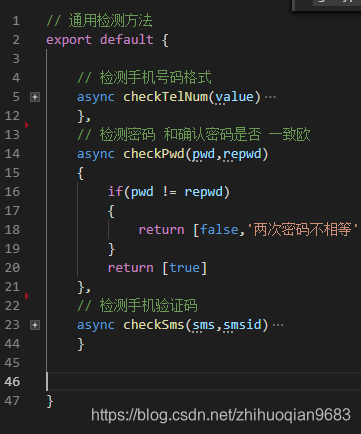
Task: Click 'return' keyword on line 20
Action: click(131, 268)
